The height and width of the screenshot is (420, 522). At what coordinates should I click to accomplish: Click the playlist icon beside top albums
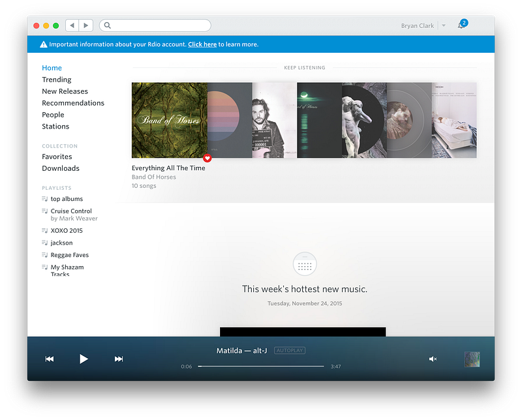click(44, 199)
